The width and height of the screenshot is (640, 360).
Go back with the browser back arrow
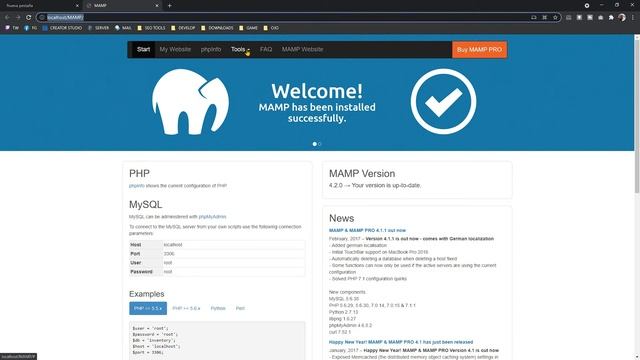click(7, 18)
